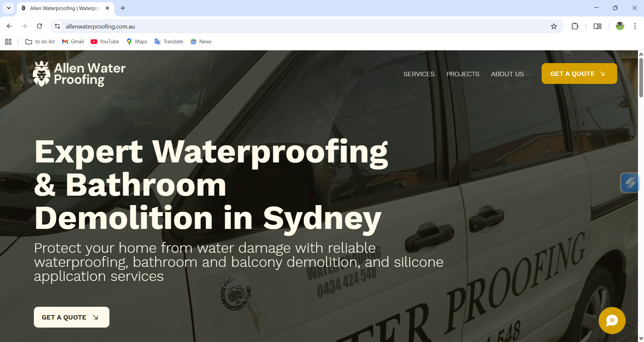
Task: Click the Chrome profile avatar
Action: 620,26
